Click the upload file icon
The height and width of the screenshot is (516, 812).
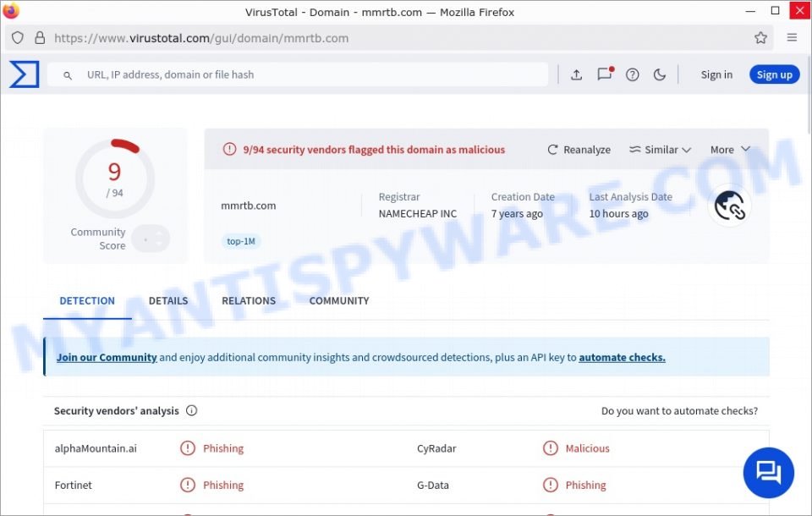click(576, 74)
